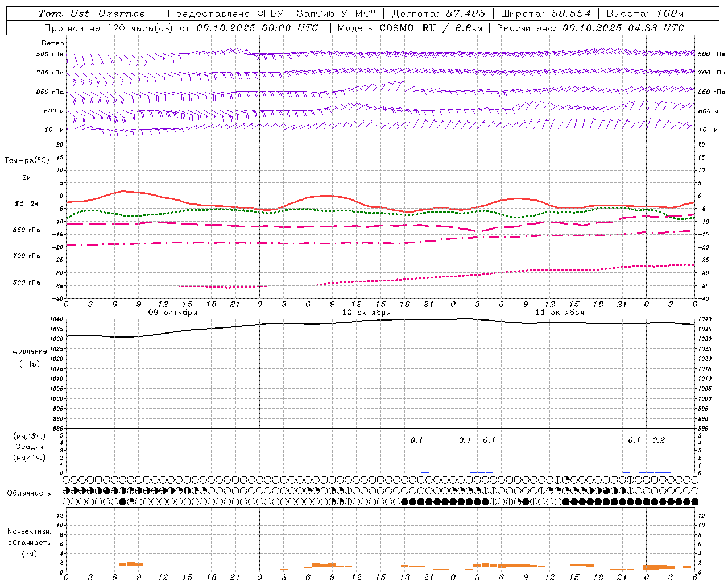Click the "Td 2м" dew point legend entry
This screenshot has width=728, height=582.
[26, 203]
